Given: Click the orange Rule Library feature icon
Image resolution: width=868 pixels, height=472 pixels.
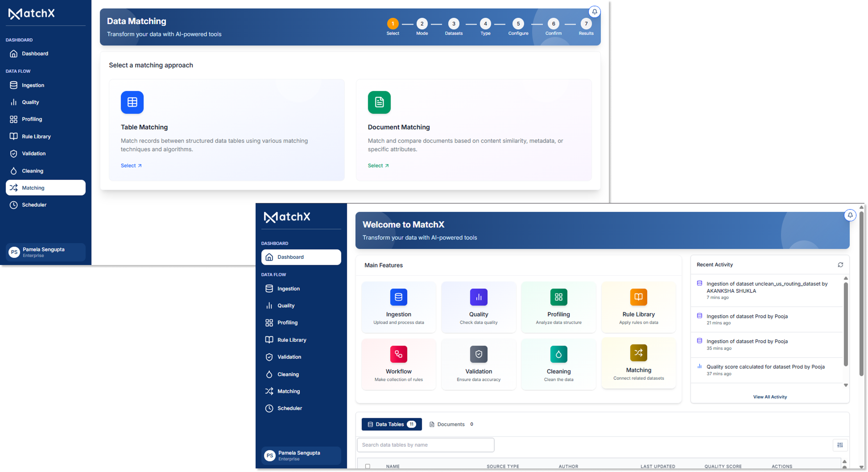Looking at the screenshot, I should tap(639, 297).
